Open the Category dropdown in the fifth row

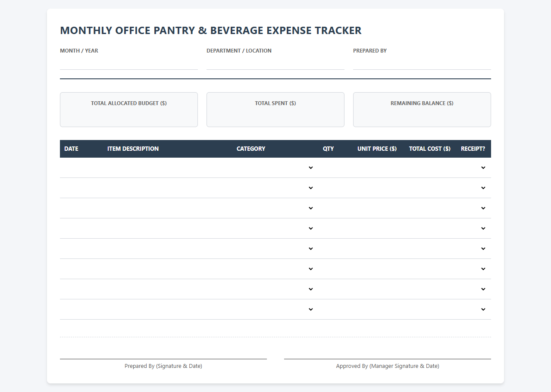click(x=275, y=249)
